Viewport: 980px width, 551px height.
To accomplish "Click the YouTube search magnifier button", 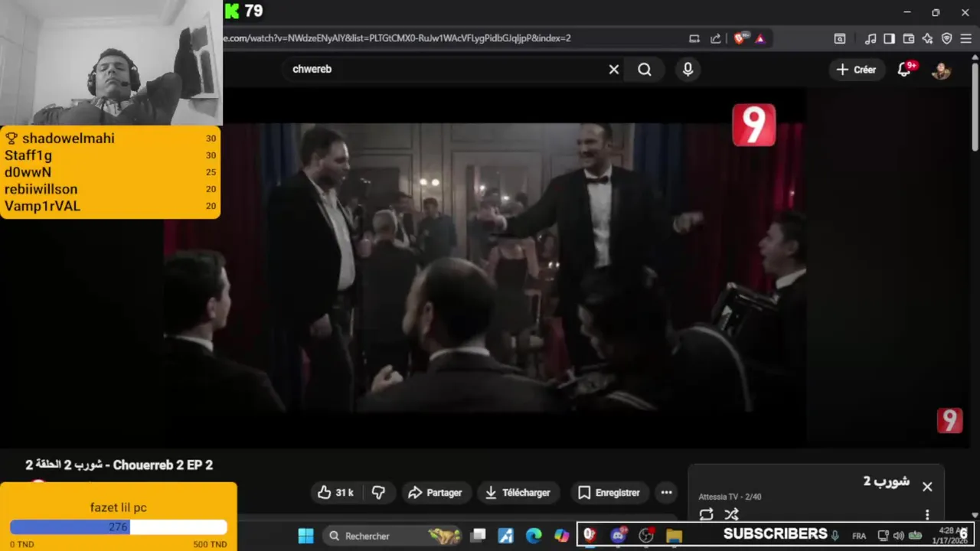I will (x=645, y=70).
